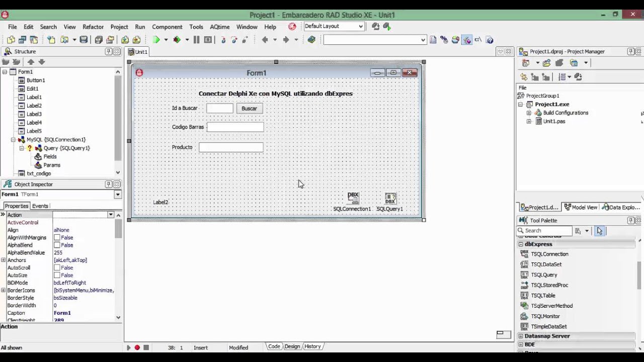The width and height of the screenshot is (644, 362).
Task: Open the Component menu
Action: [x=167, y=27]
